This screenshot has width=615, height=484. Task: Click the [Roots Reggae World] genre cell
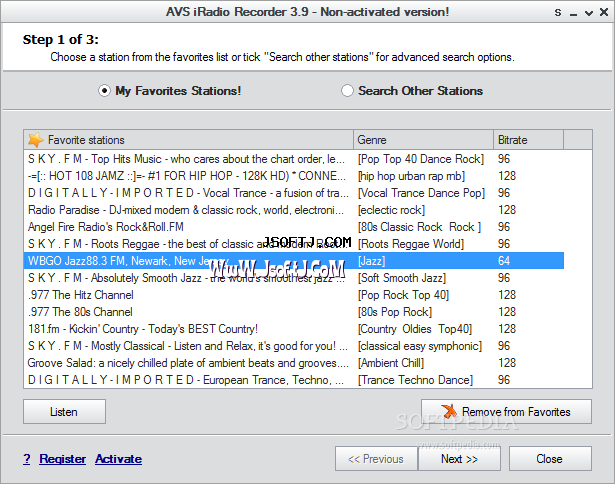411,244
